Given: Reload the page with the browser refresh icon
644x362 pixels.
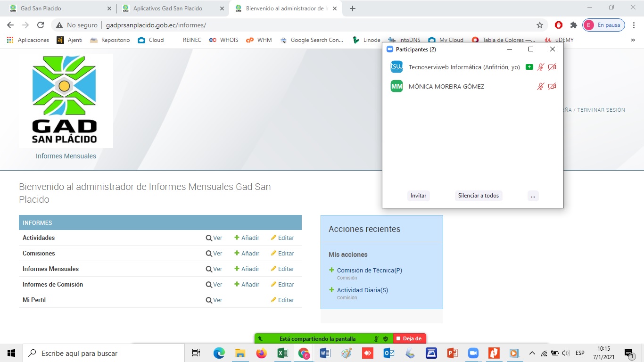Looking at the screenshot, I should (x=41, y=25).
